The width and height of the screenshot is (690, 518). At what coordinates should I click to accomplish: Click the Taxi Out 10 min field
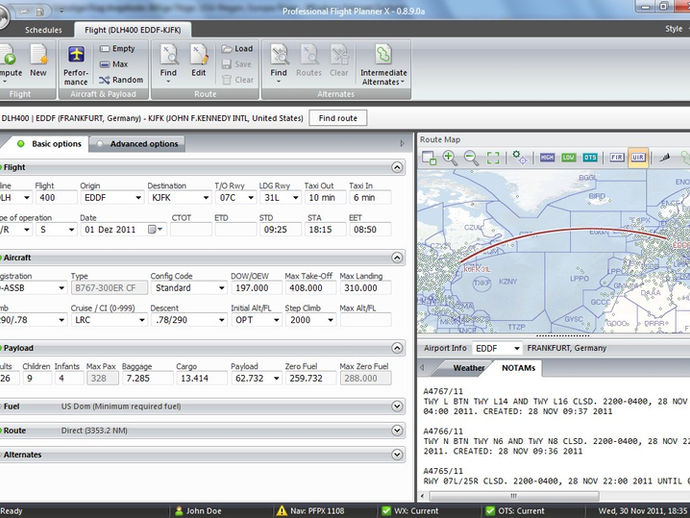tap(325, 198)
